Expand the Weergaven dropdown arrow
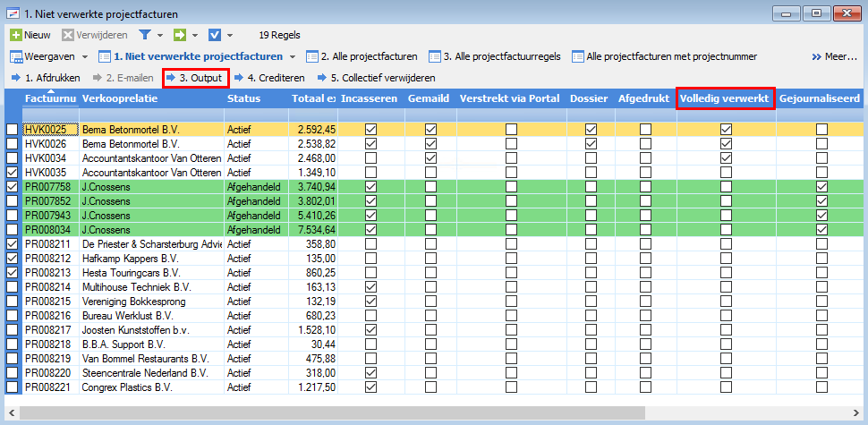 click(x=85, y=57)
